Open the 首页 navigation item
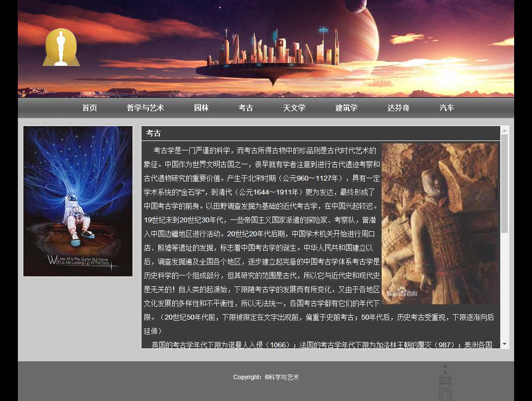 [89, 108]
